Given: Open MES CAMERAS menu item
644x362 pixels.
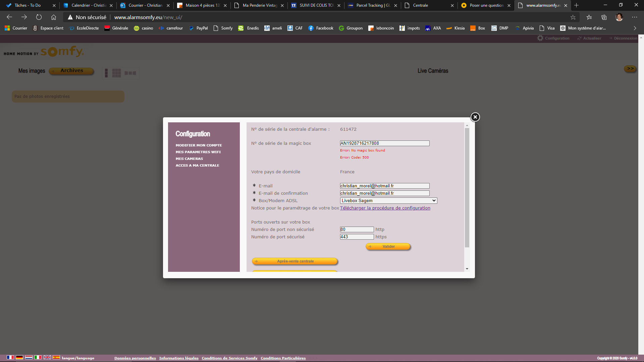Looking at the screenshot, I should (189, 159).
